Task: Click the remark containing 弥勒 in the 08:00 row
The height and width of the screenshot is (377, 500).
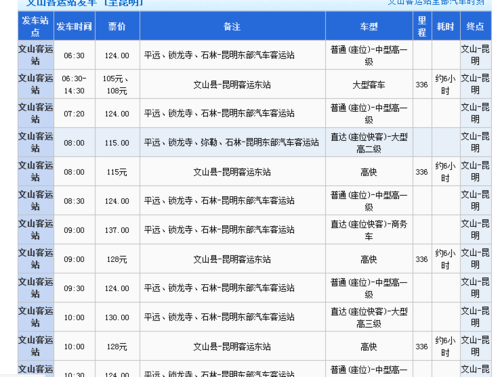Action: pyautogui.click(x=231, y=143)
